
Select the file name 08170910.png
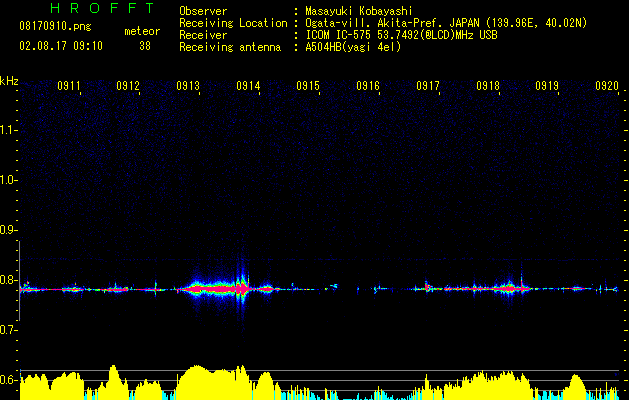tap(55, 27)
